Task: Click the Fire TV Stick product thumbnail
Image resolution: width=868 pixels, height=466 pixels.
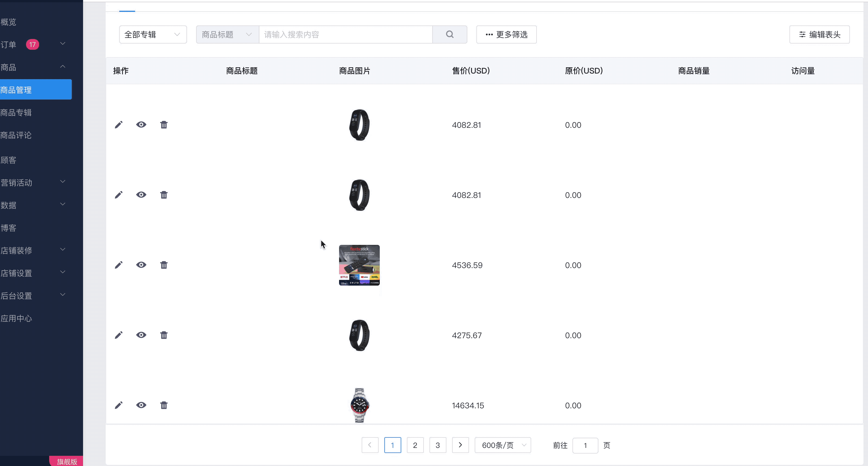Action: [x=359, y=265]
